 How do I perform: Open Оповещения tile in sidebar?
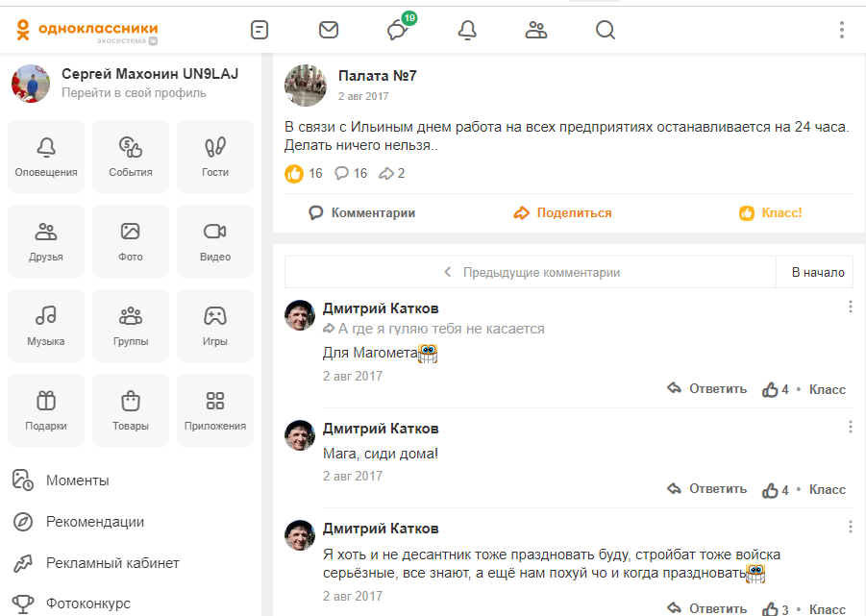click(x=46, y=157)
